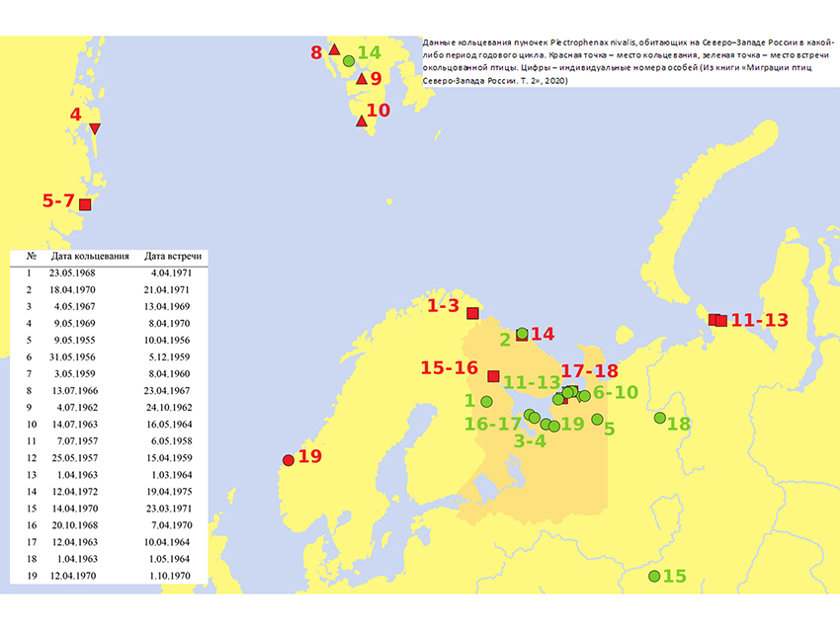Select the "№" column header

tap(31, 257)
